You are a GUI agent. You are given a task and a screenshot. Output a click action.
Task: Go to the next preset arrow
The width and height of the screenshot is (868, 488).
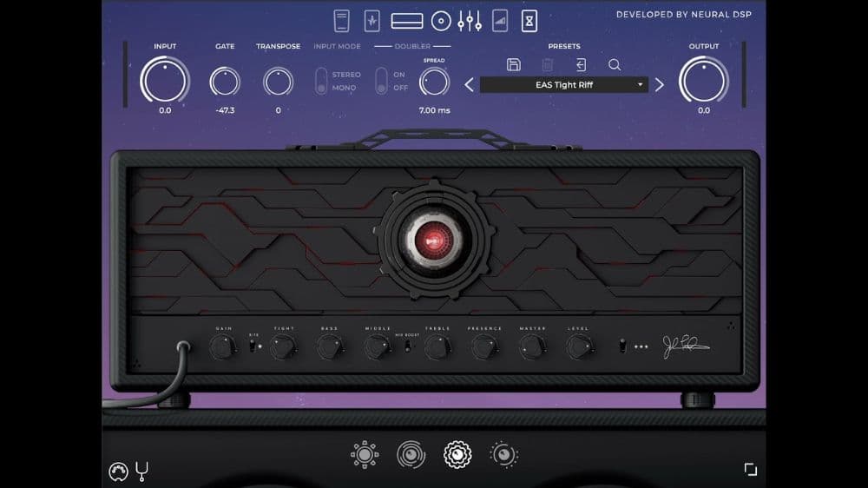(660, 85)
